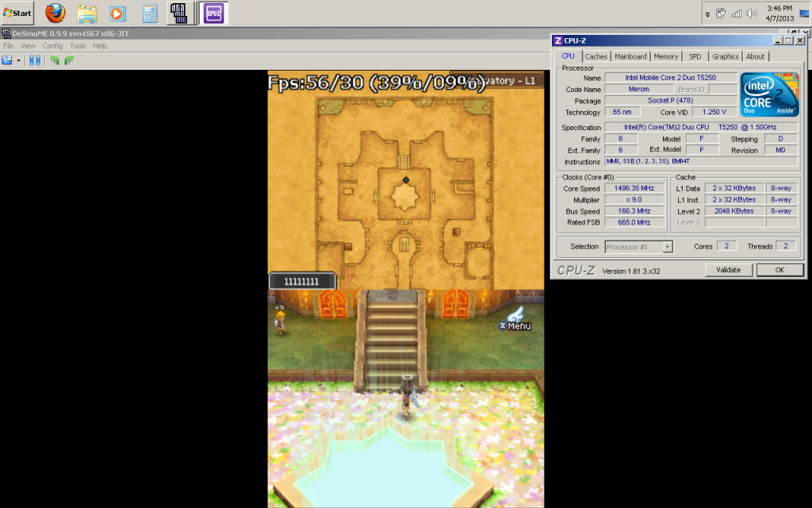Click the network signal tray icon
This screenshot has height=508, width=812.
(x=736, y=13)
